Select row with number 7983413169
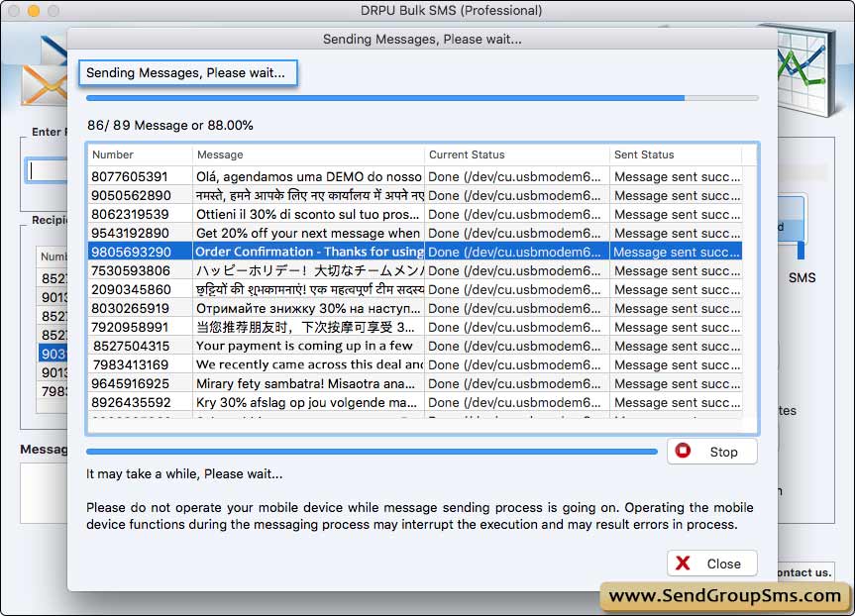 (415, 364)
